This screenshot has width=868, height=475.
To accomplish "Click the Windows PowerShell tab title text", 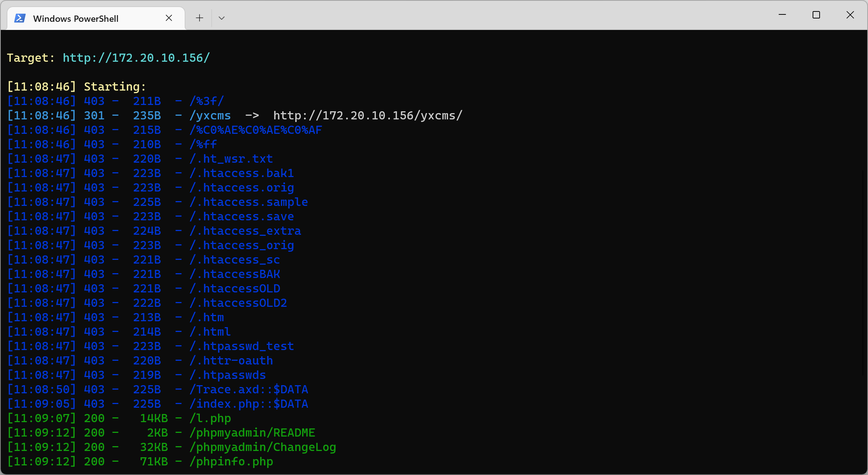I will (x=76, y=18).
